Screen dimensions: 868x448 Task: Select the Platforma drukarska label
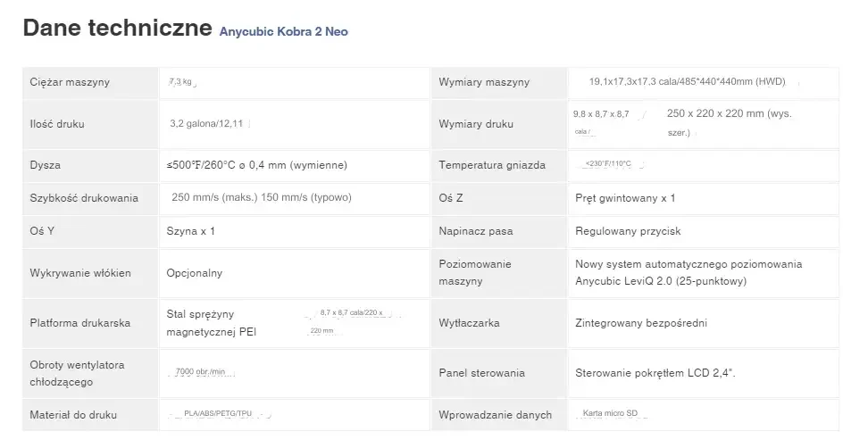(x=80, y=323)
